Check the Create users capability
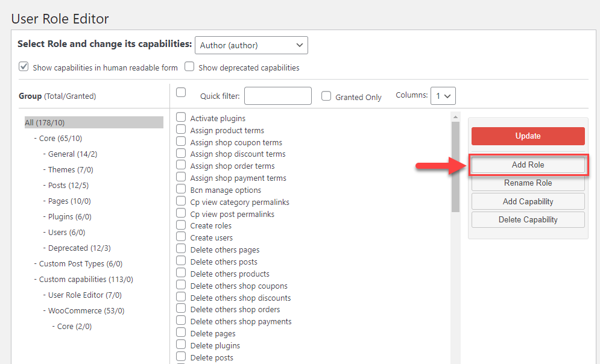The height and width of the screenshot is (364, 600). [181, 237]
